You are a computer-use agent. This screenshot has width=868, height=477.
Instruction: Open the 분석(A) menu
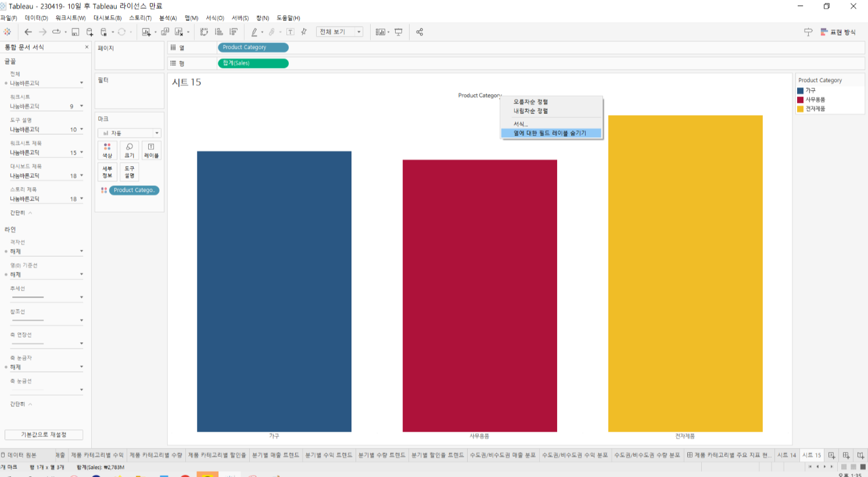point(168,18)
